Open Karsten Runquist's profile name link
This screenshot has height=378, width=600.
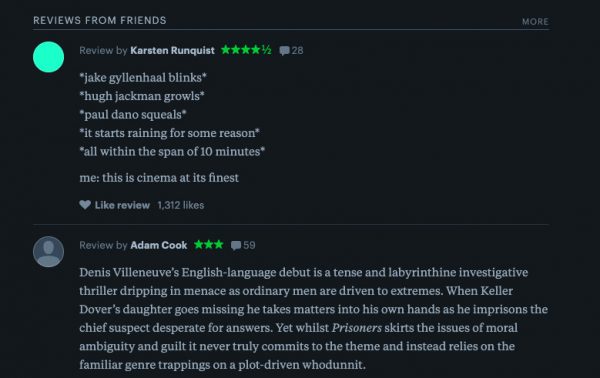[172, 51]
